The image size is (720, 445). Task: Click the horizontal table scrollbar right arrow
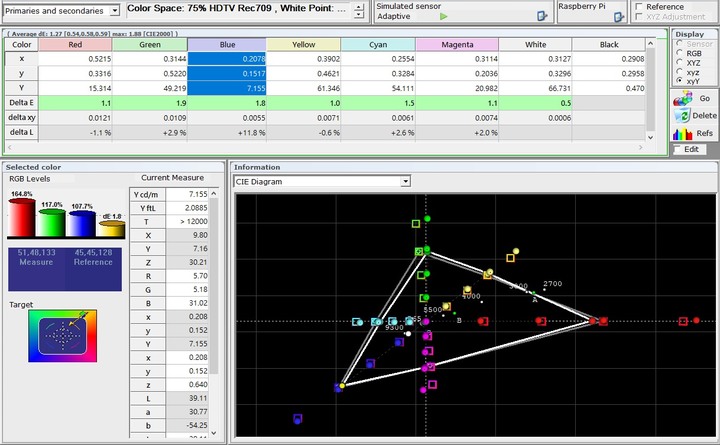[x=640, y=147]
